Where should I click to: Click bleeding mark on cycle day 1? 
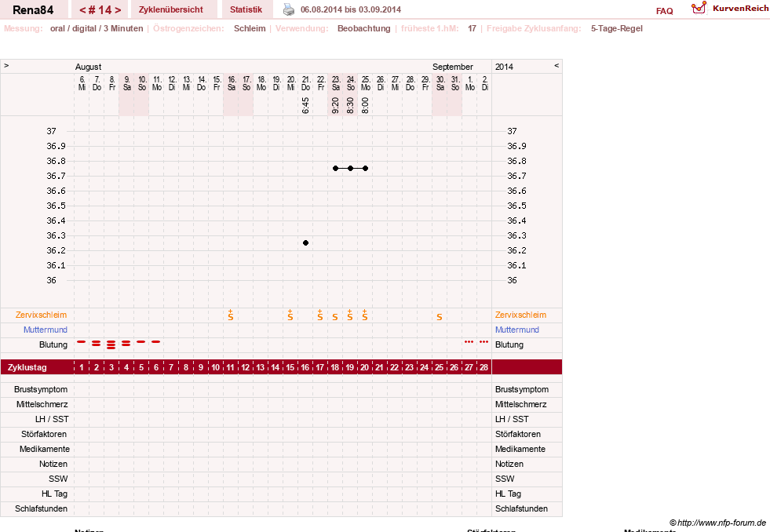click(82, 341)
